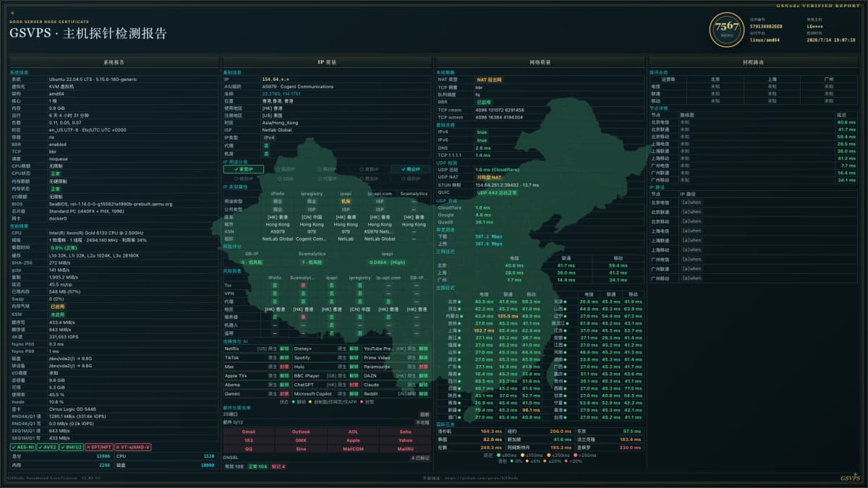Viewport: 868px width, 488px height.
Task: Click the 7567 score badge
Action: 726,30
